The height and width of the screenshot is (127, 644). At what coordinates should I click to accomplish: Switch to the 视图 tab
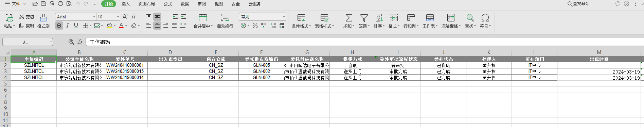click(x=219, y=4)
